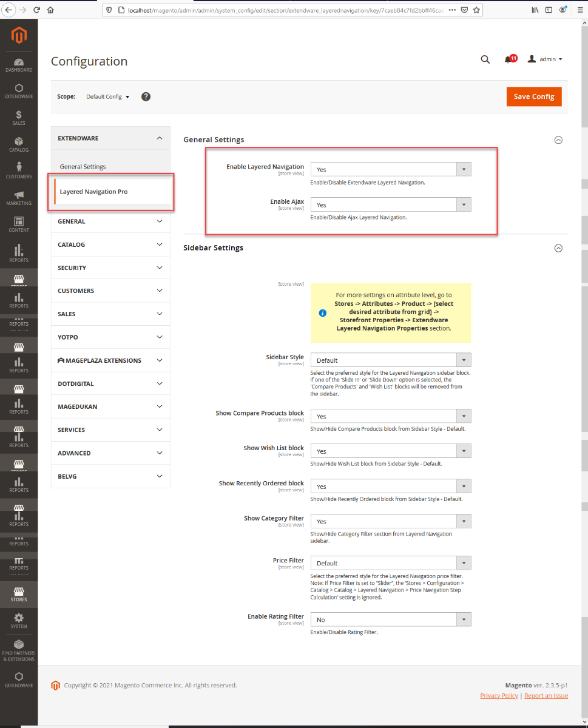Click the Magento logo in the admin sidebar
Screen dimensions: 588x728
click(19, 36)
